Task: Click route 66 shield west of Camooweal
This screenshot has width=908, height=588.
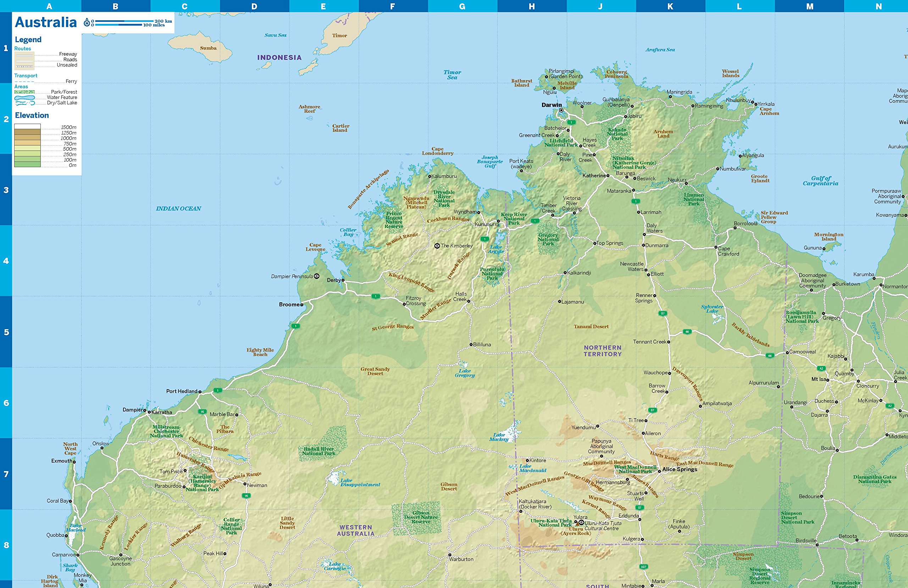Action: tap(770, 356)
